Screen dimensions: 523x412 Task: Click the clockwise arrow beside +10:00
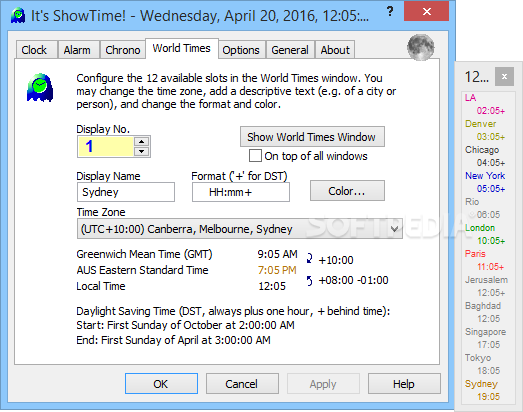(x=310, y=258)
